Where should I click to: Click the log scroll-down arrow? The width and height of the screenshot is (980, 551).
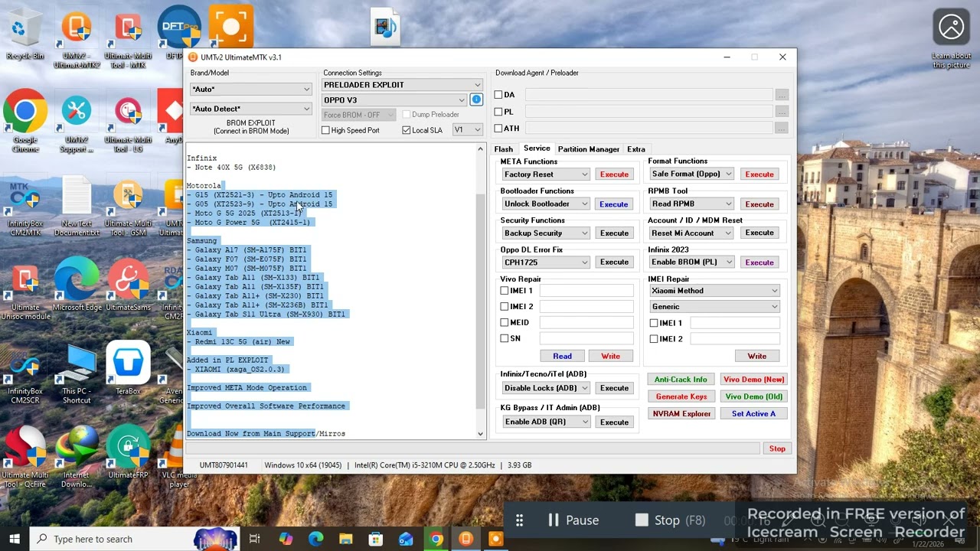[481, 434]
